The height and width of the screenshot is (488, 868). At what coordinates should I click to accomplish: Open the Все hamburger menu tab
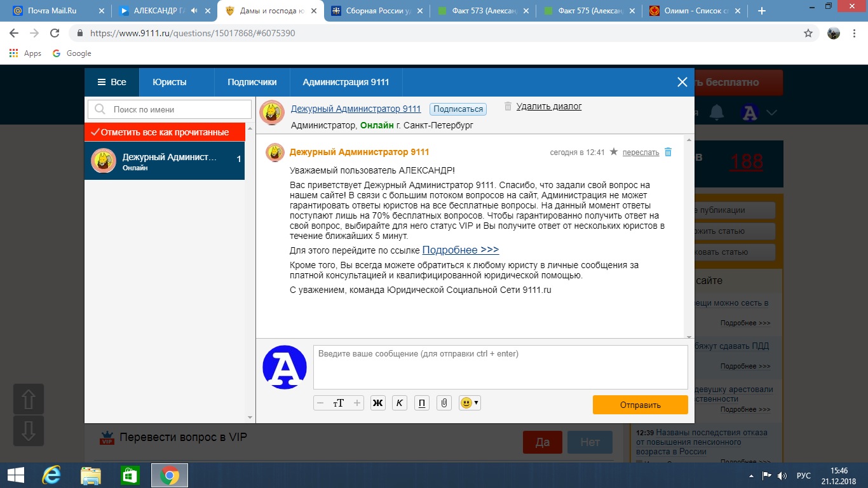coord(112,82)
